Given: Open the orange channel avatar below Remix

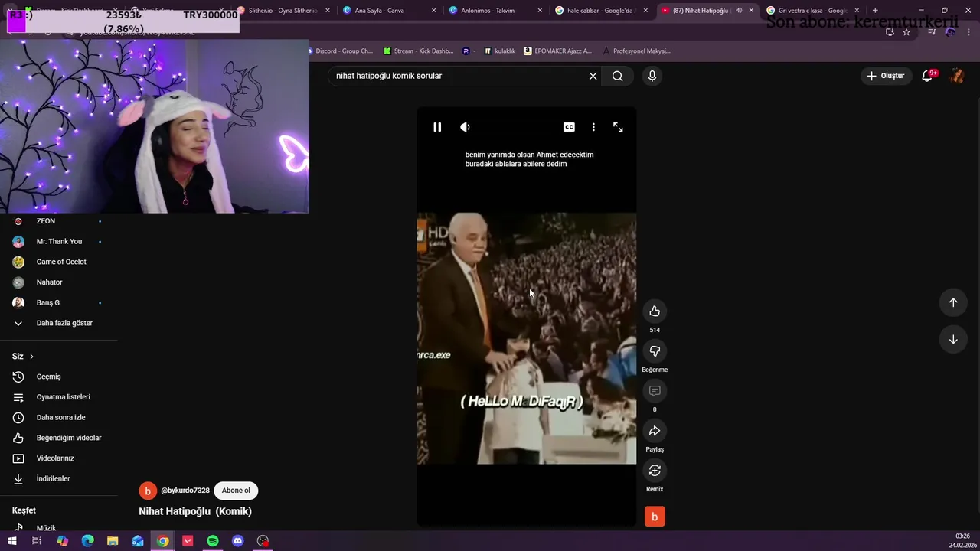Looking at the screenshot, I should click(x=655, y=517).
